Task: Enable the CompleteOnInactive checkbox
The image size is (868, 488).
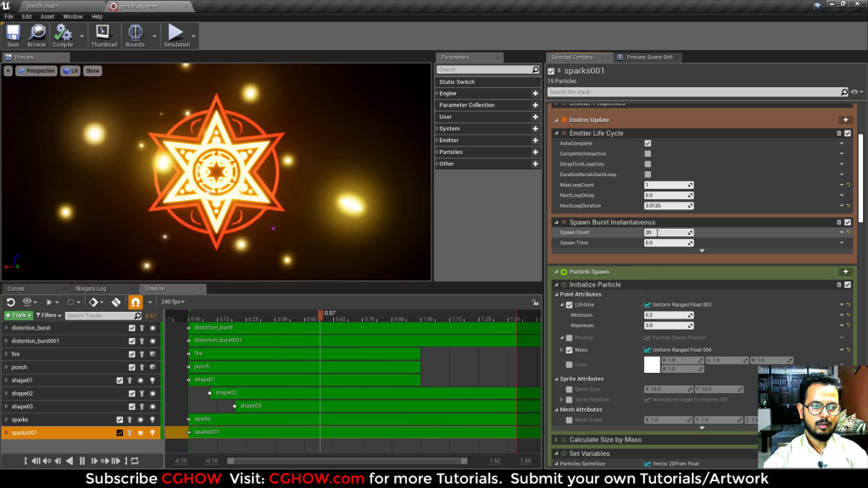Action: (648, 153)
